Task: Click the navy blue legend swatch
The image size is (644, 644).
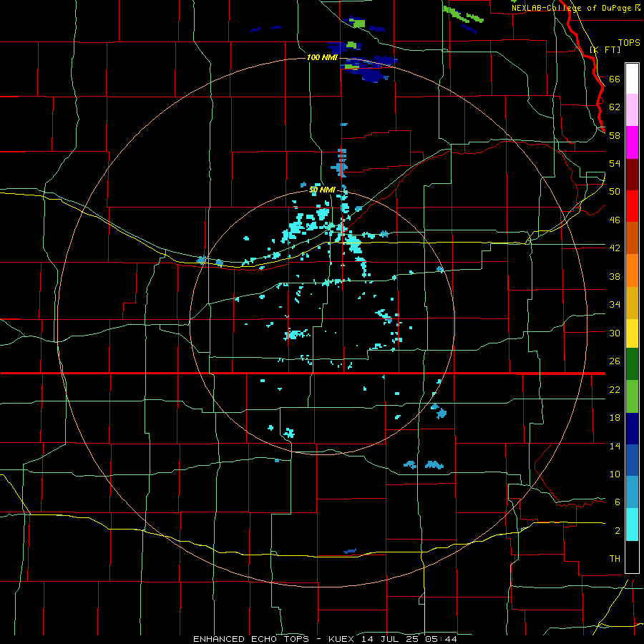Action: pos(632,429)
